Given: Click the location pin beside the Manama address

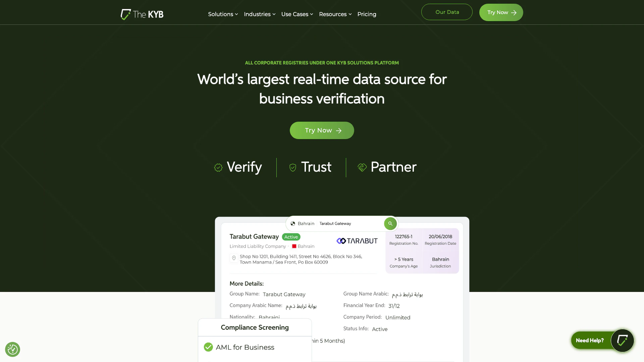Looking at the screenshot, I should point(234,258).
